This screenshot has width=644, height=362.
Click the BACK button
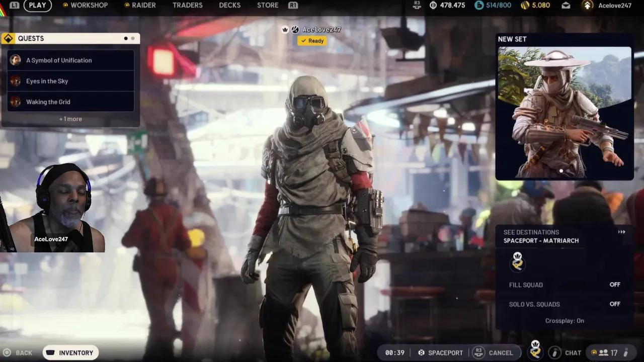point(18,353)
